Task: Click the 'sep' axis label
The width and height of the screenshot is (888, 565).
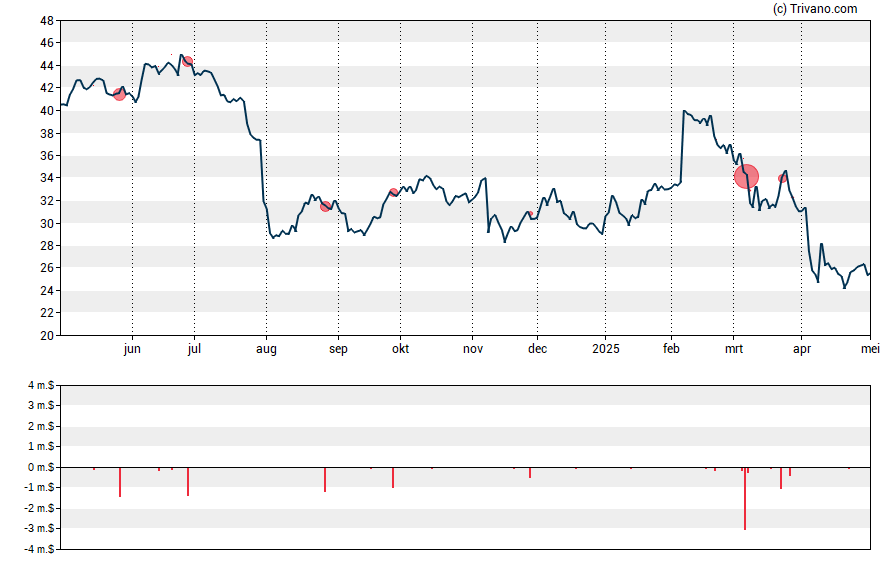Action: pyautogui.click(x=338, y=349)
